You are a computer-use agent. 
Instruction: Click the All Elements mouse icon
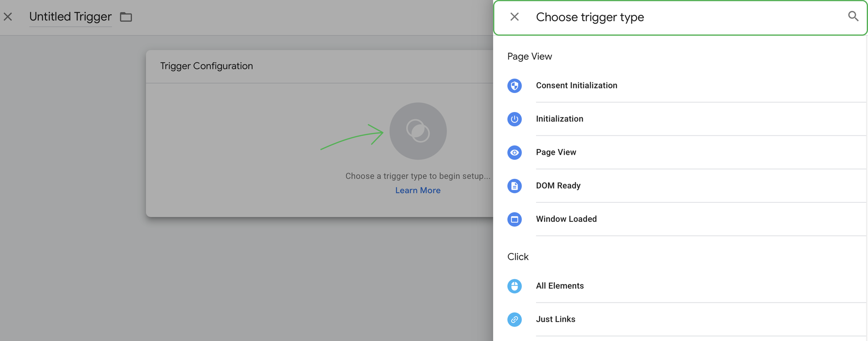coord(514,286)
